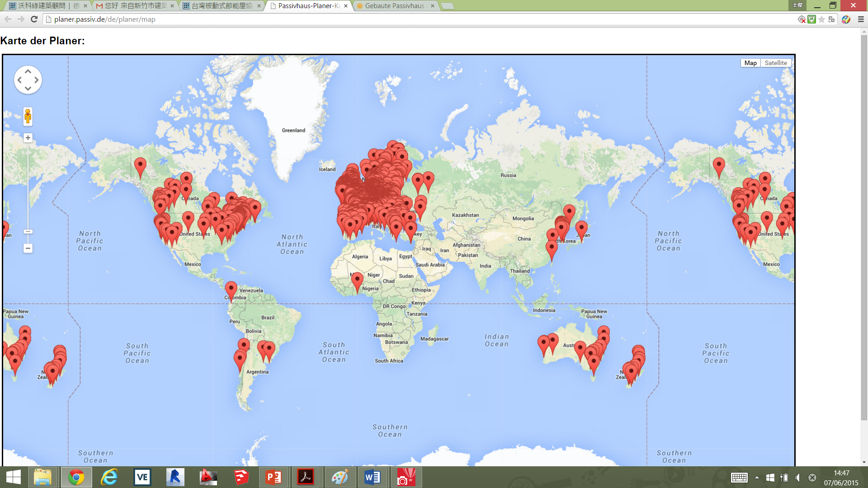Click the volume icon in the system tray
Viewport: 868px width, 488px height.
(x=798, y=478)
